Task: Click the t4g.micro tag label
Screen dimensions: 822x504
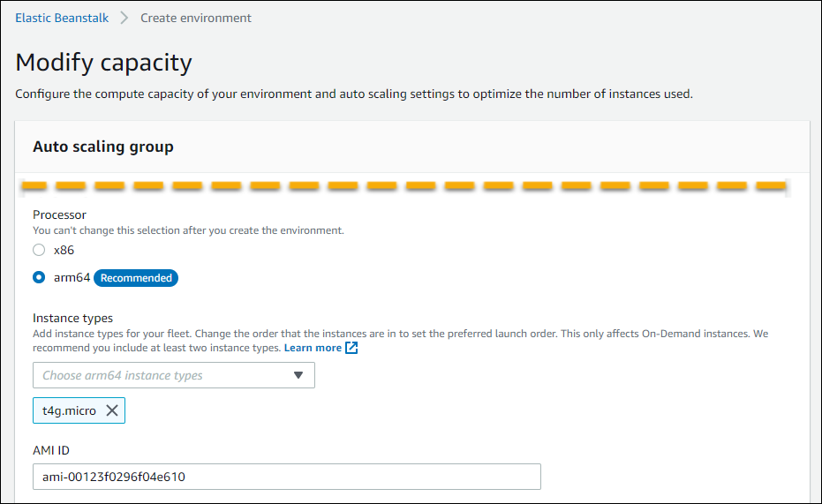Action: click(x=69, y=410)
